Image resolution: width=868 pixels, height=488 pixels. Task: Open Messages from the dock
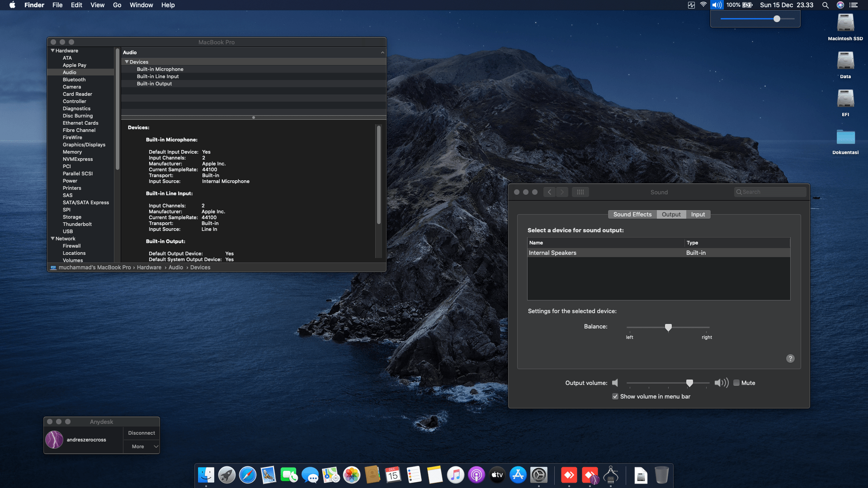click(x=310, y=475)
